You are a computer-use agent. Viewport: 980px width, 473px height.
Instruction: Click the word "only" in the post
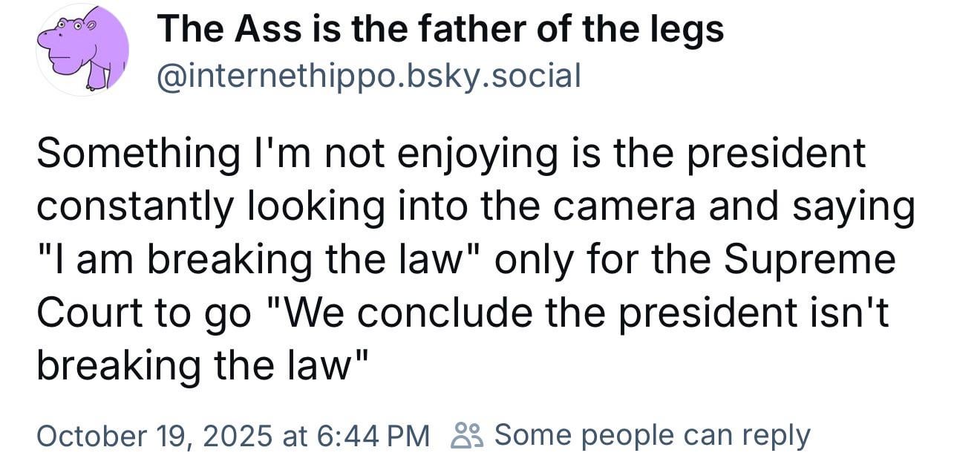[531, 261]
